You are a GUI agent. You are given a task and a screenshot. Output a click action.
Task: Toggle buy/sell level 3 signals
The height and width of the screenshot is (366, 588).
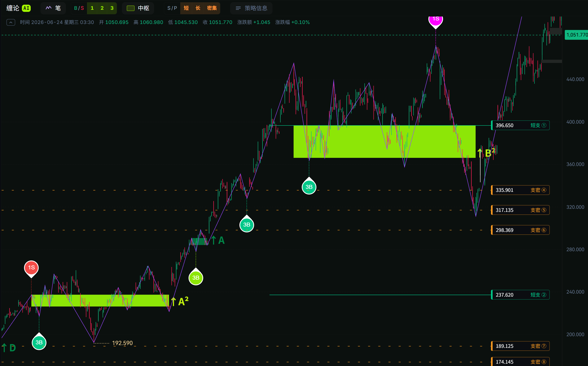[x=112, y=8]
